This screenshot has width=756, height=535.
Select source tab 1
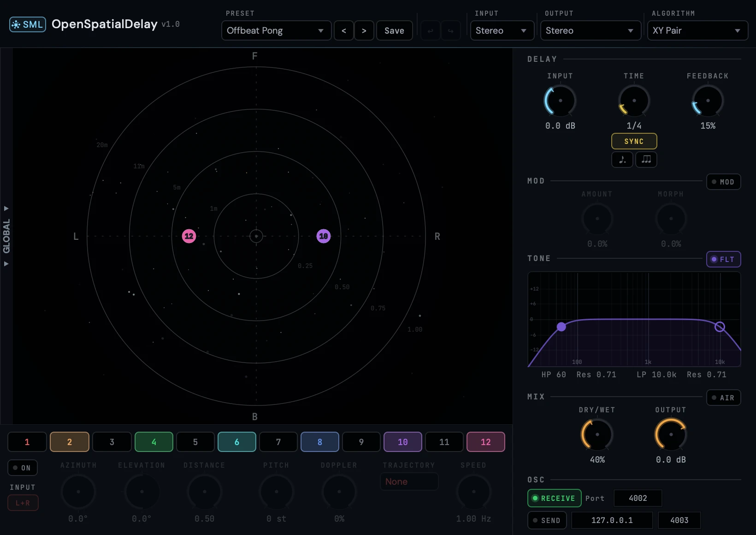(27, 442)
